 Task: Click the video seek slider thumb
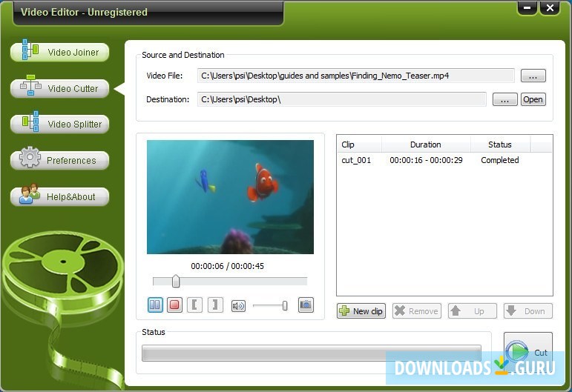pyautogui.click(x=176, y=282)
